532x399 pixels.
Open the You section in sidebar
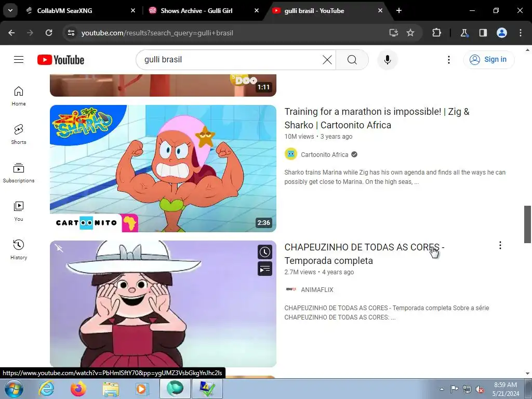[19, 211]
